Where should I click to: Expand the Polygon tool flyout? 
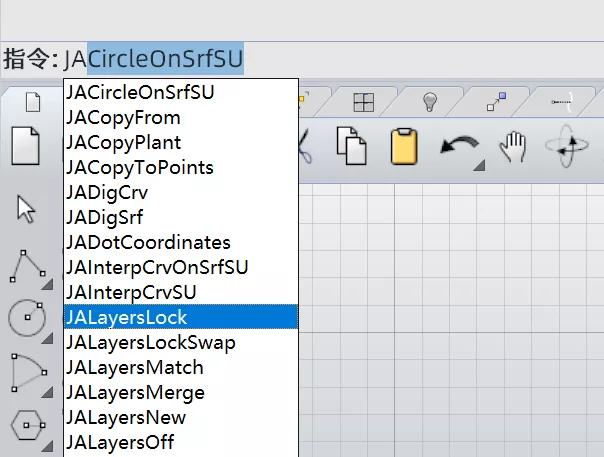[48, 446]
